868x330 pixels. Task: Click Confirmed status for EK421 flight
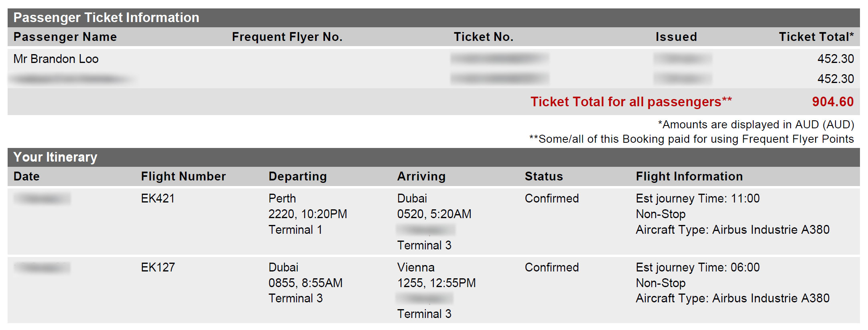coord(552,198)
